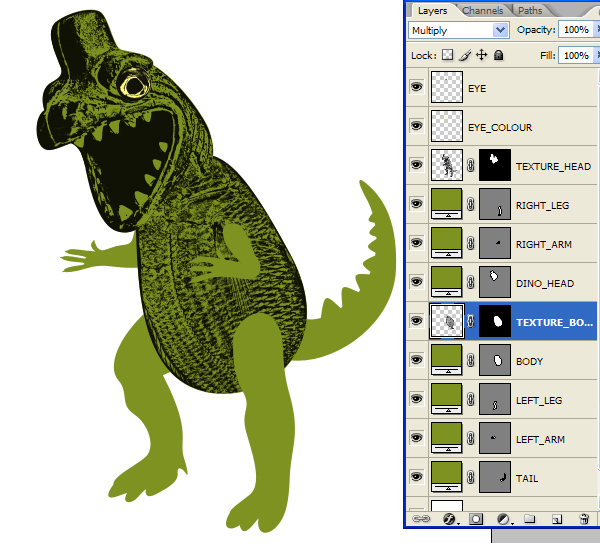Select the LEFT_LEG layer name
Screen dimensions: 600x543
[539, 401]
